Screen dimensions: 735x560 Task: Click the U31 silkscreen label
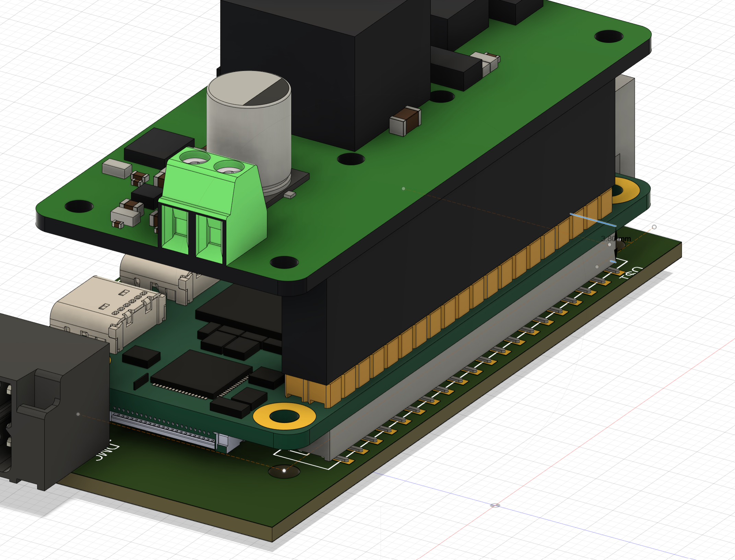click(630, 273)
